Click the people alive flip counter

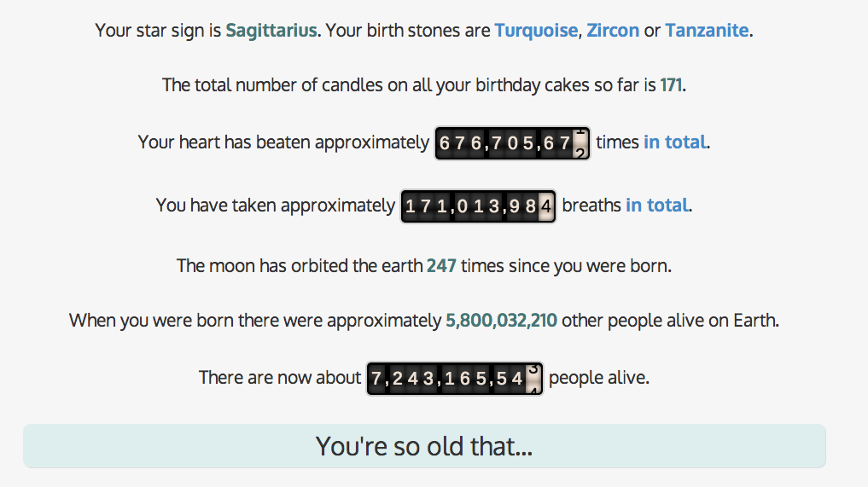coord(454,378)
